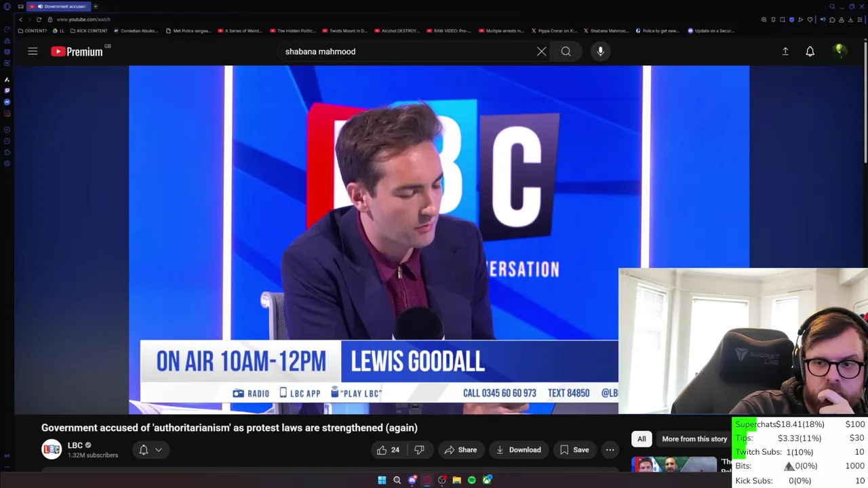Open 'Shabana Mahmoo...' bookmark
Screen dimensions: 868x488
606,30
